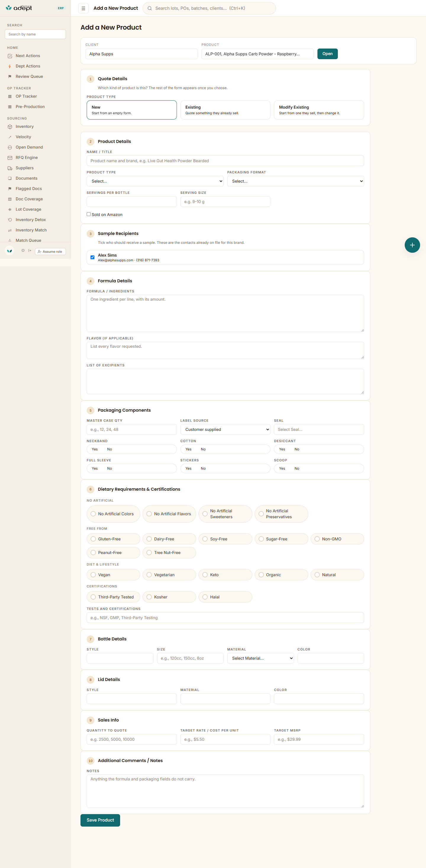Click the Formula / Ingredients text area

click(225, 313)
